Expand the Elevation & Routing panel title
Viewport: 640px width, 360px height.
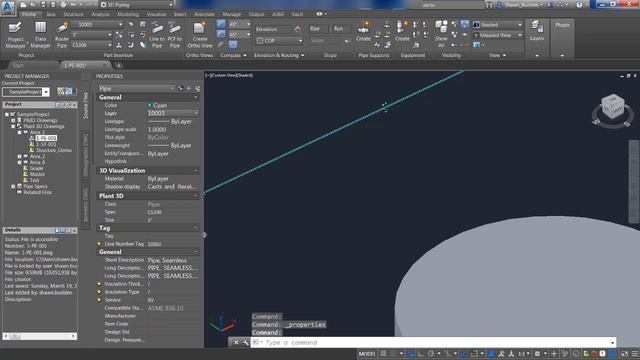click(279, 56)
